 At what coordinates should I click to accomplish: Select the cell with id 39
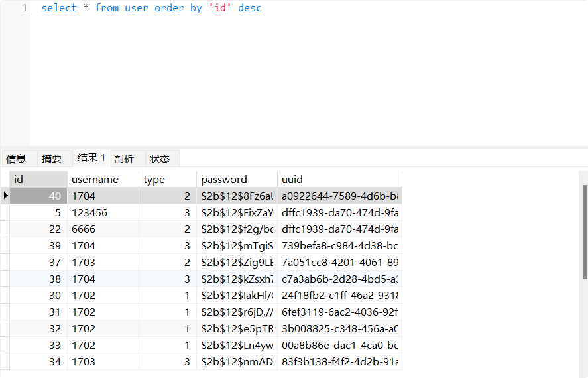coord(38,246)
